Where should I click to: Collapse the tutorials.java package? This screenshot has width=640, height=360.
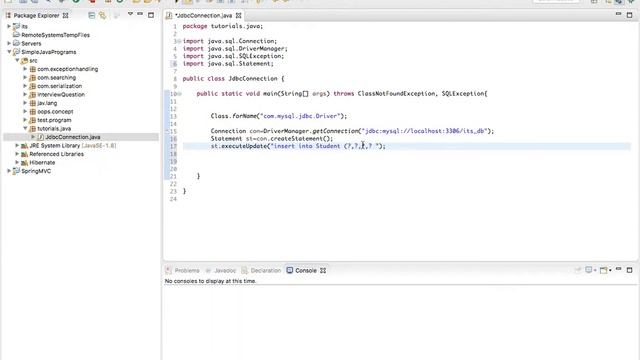25,128
